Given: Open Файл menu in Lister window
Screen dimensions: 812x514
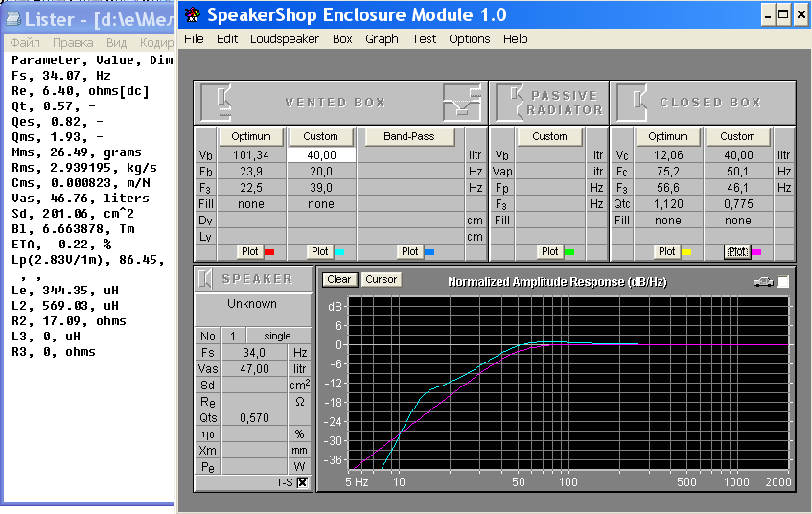Looking at the screenshot, I should (x=25, y=42).
